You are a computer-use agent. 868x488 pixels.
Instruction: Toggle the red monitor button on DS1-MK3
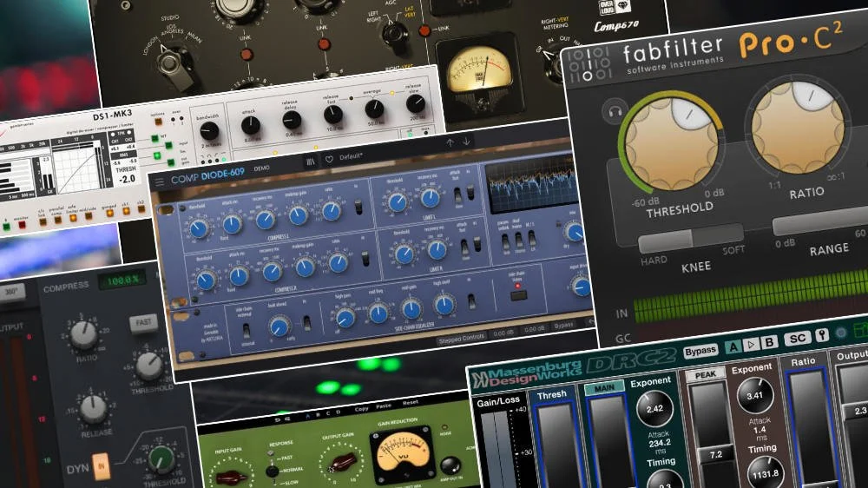coord(23,225)
